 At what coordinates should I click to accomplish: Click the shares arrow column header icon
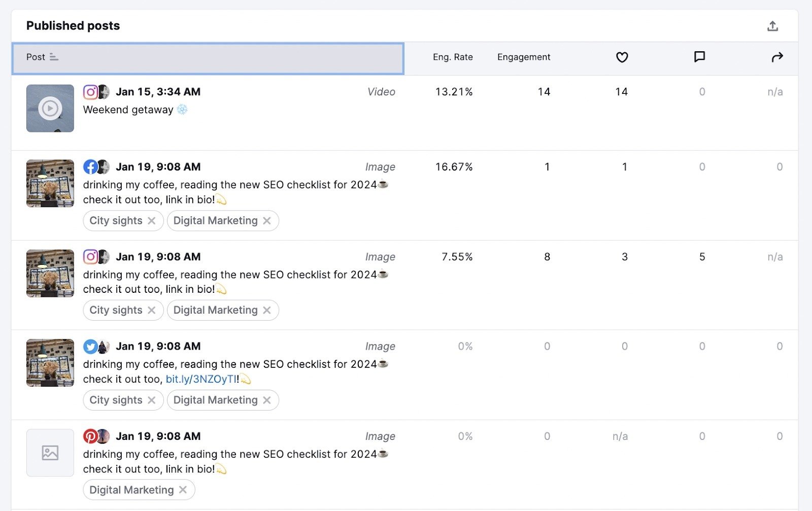point(777,57)
